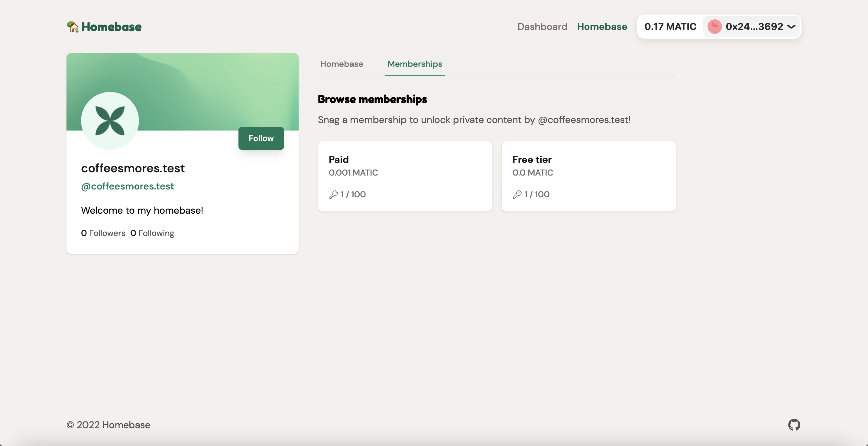This screenshot has width=868, height=446.
Task: Click the flamingo wallet avatar icon
Action: [x=714, y=27]
